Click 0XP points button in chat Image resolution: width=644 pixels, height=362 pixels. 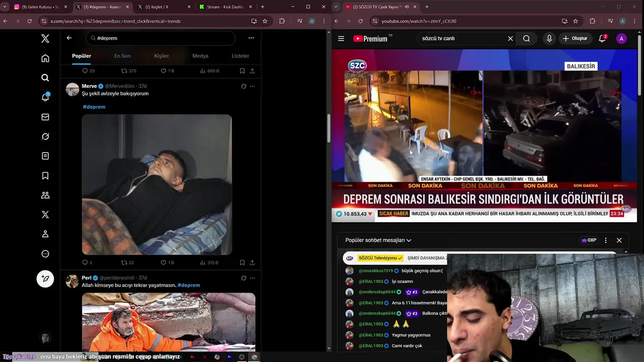pos(589,240)
